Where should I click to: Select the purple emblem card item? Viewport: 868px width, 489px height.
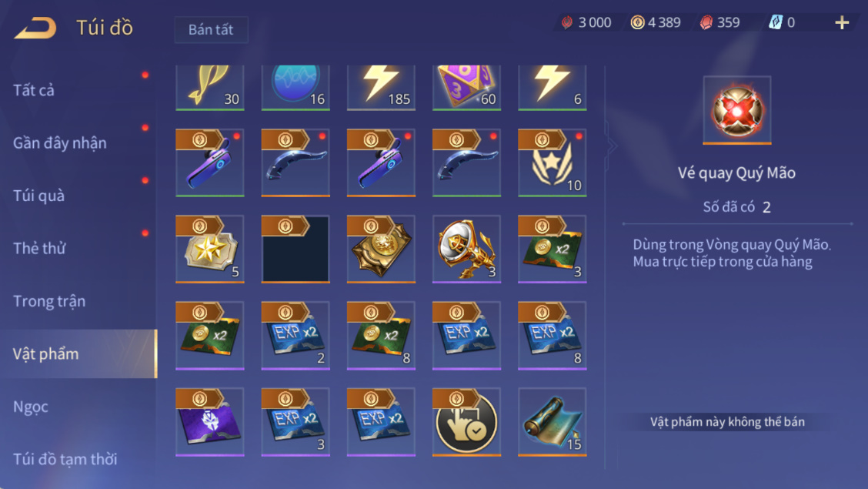pos(210,422)
